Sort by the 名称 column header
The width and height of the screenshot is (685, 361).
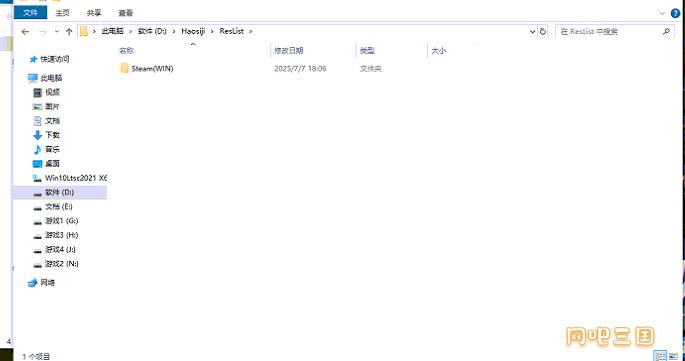click(126, 51)
